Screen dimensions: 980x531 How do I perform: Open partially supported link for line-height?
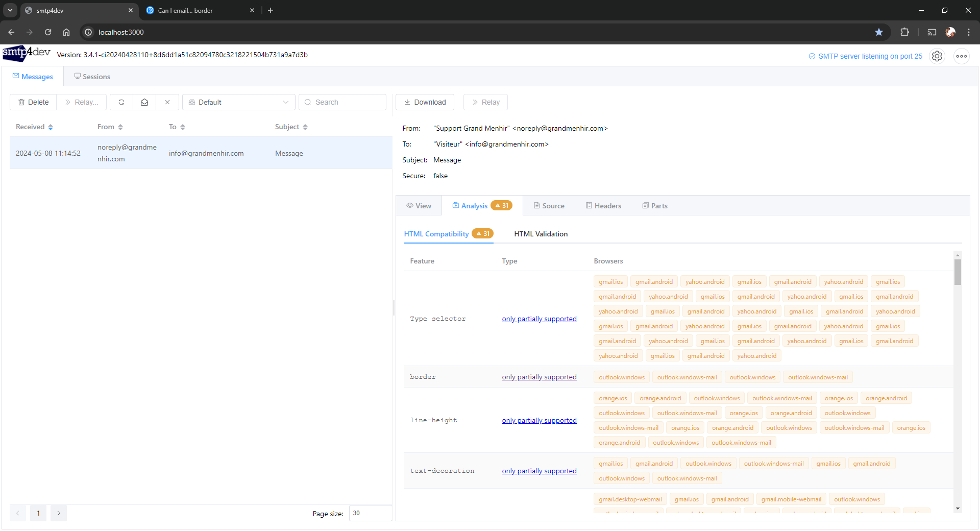[539, 420]
